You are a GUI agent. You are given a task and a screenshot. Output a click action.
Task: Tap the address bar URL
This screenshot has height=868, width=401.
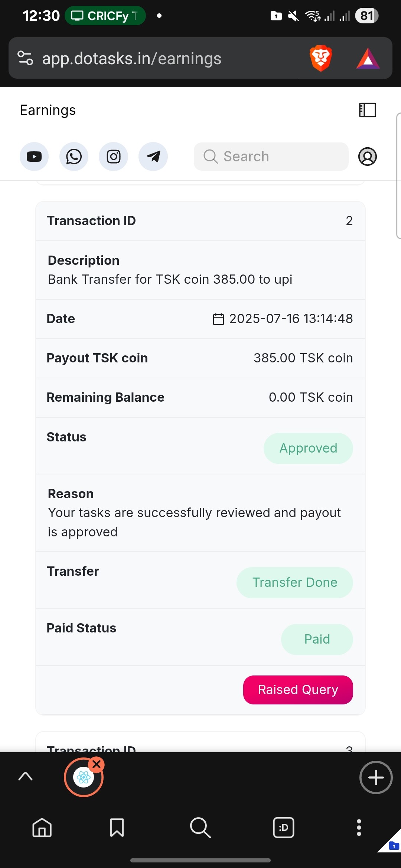[132, 59]
